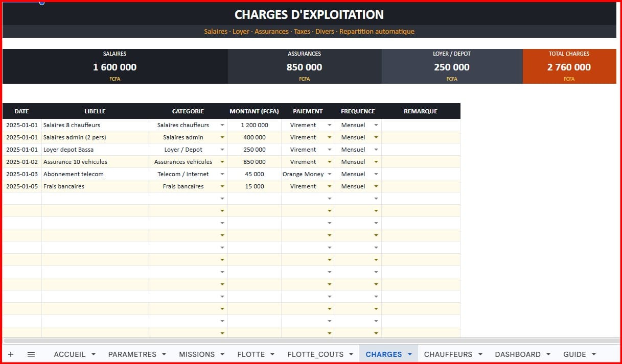Click the add new sheet plus icon

click(11, 354)
